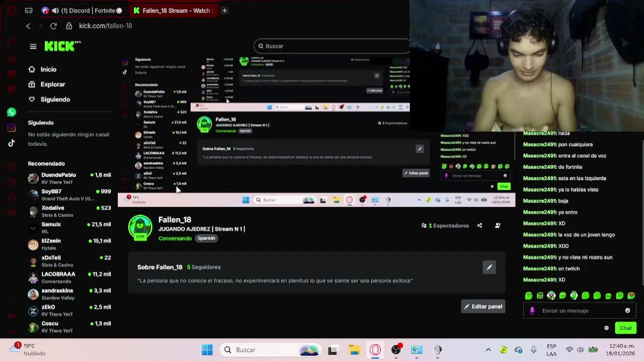Viewport: 644px width, 361px height.
Task: Click the Windows taskbar Buscar box
Action: [x=270, y=350]
